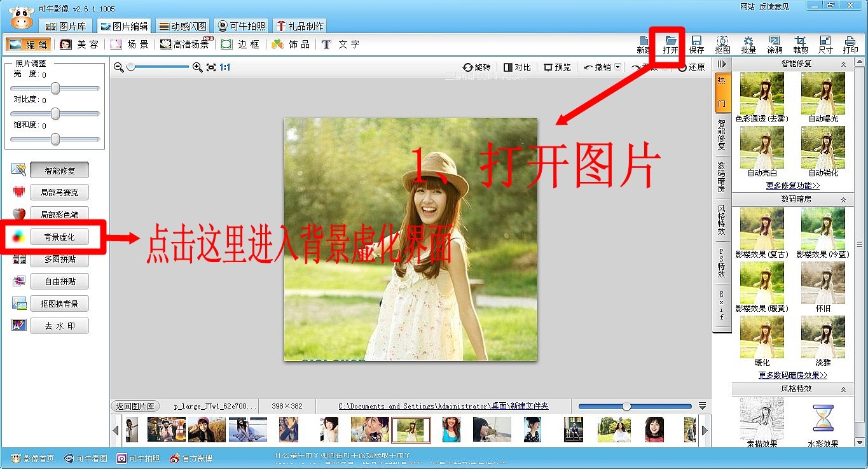Screen dimensions: 868x469
Task: Click the 饱和度 saturation slider handle
Action: [55, 139]
